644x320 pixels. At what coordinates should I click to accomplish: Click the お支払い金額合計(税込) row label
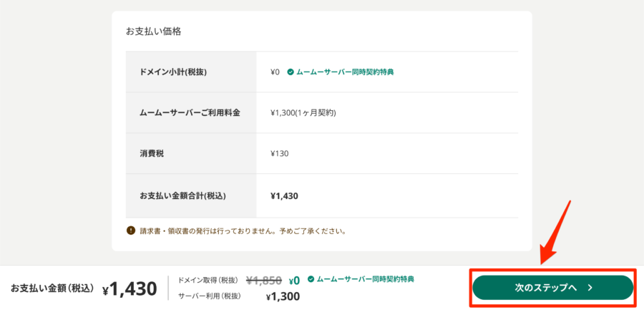click(x=182, y=196)
